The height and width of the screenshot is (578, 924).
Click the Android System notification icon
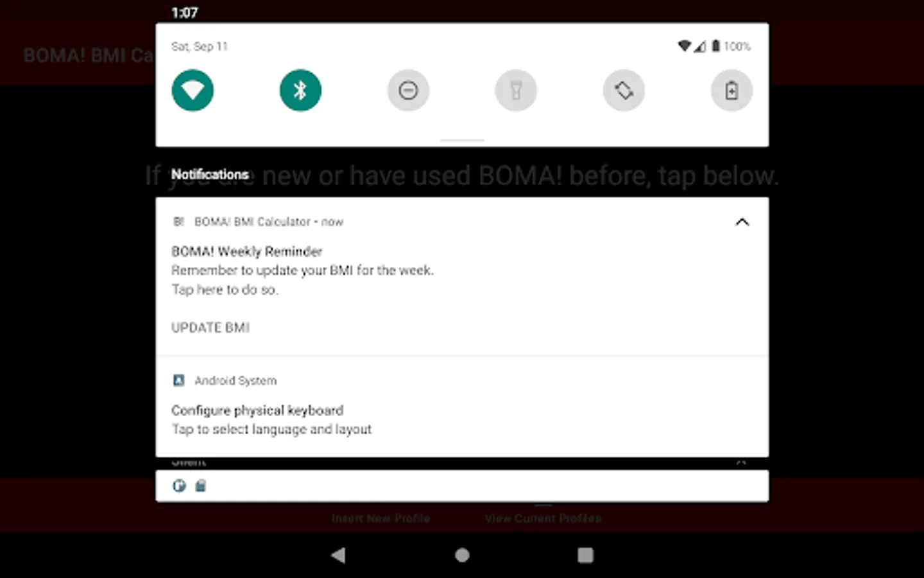(179, 380)
